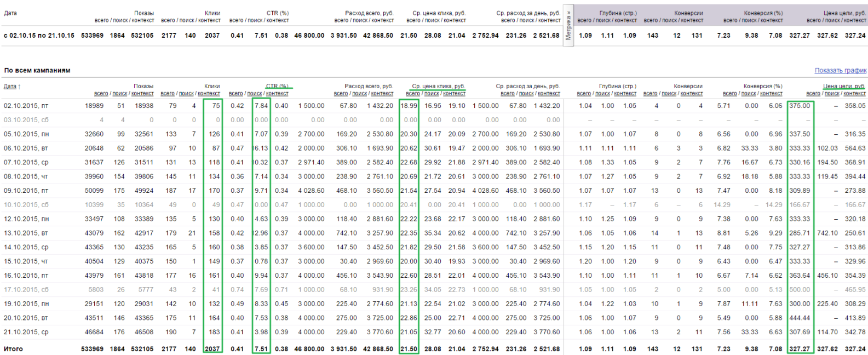Sort by Глубина контекст in the daily table
Screen dimensions: 868x355
pyautogui.click(x=625, y=94)
